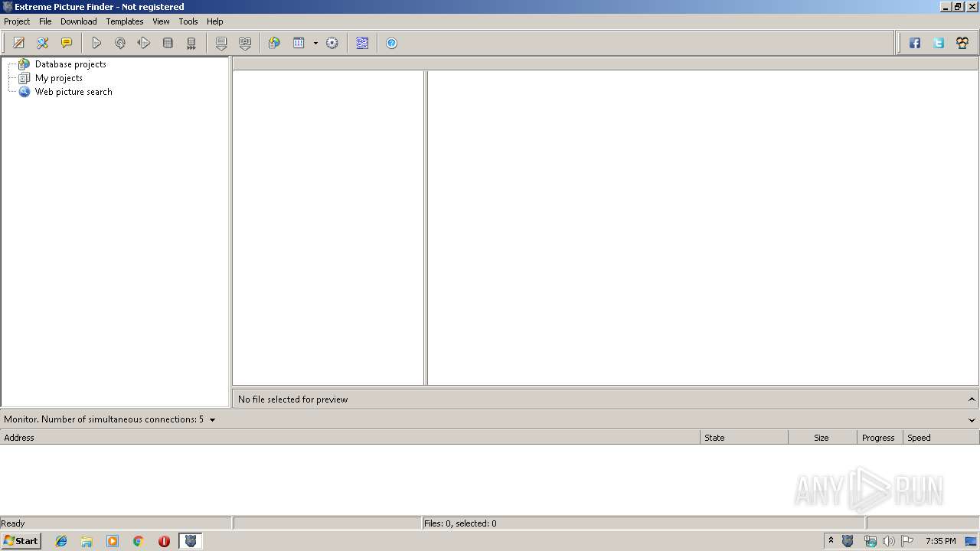The height and width of the screenshot is (551, 980).
Task: Open the View menu
Action: (x=161, y=21)
